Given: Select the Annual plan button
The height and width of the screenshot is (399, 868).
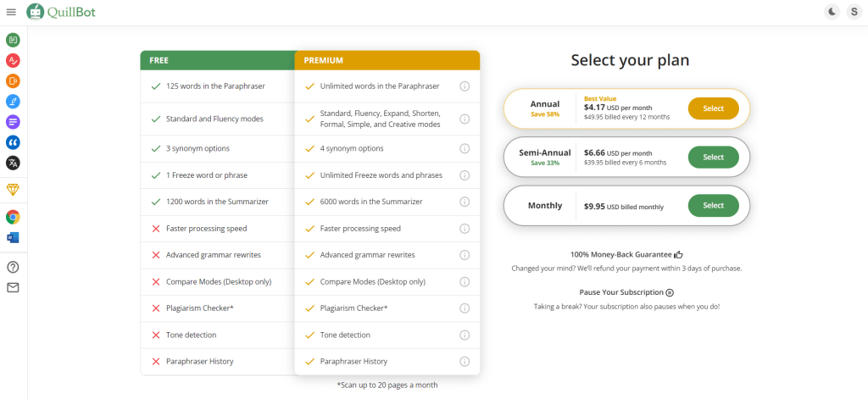Looking at the screenshot, I should point(713,108).
